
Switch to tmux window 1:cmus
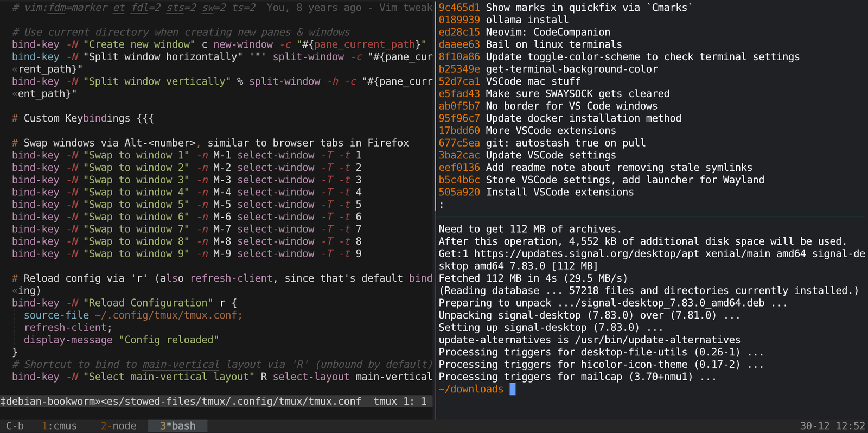click(59, 426)
